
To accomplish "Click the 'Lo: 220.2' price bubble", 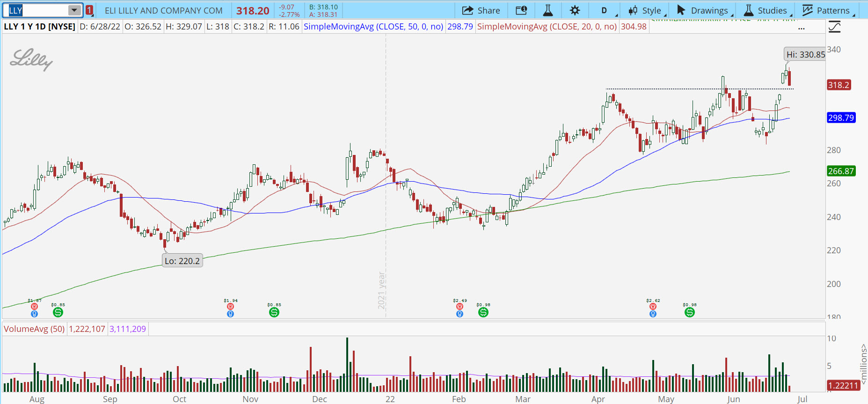I will 182,261.
